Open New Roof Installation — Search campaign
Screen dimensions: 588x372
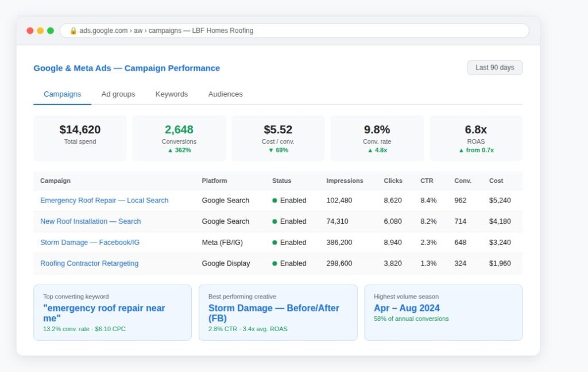click(90, 221)
